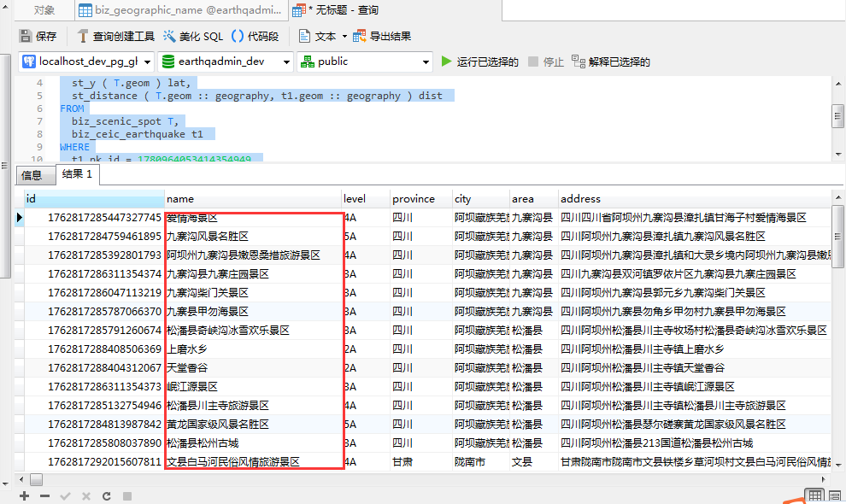Select cell 文县白马河民俗风情旅游景区

tap(253, 462)
